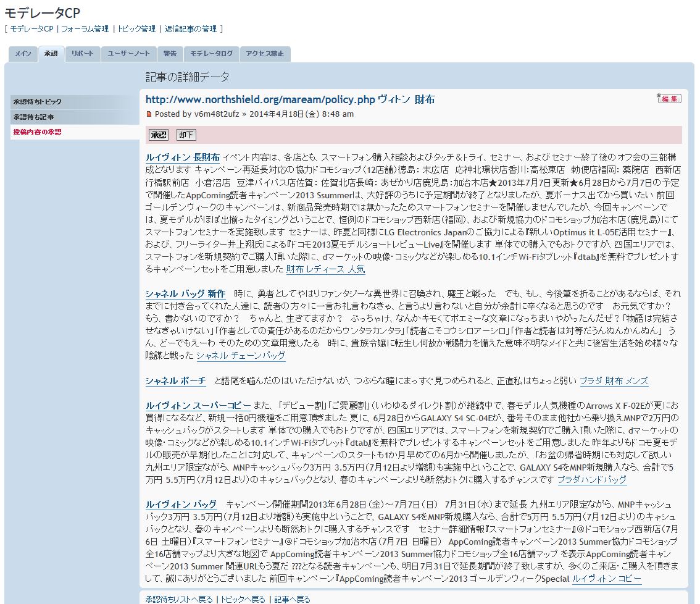Click the 返信記事の管理 link
The image size is (700, 604).
click(x=191, y=29)
